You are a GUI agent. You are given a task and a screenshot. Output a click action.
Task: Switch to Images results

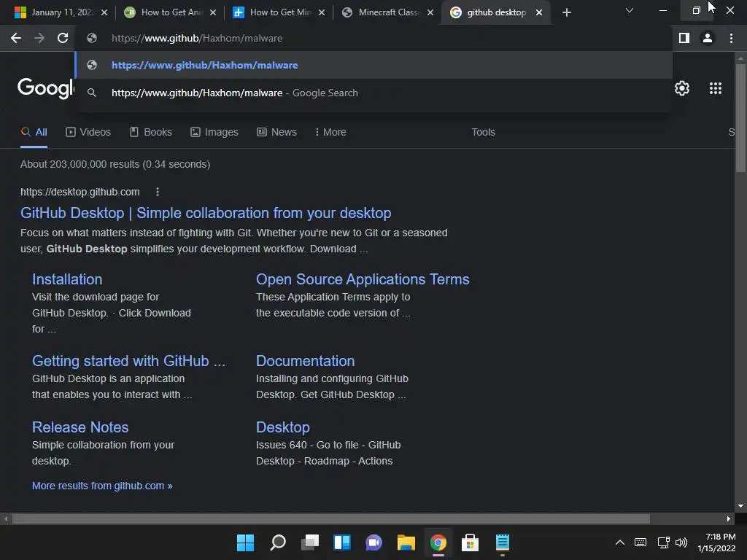(214, 133)
